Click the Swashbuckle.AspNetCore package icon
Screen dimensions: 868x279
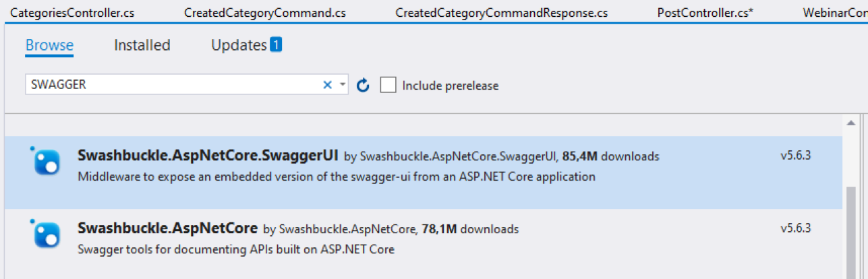tap(47, 233)
